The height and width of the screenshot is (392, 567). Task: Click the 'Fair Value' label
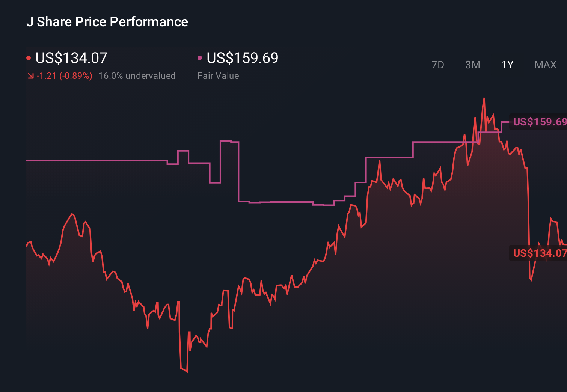218,75
